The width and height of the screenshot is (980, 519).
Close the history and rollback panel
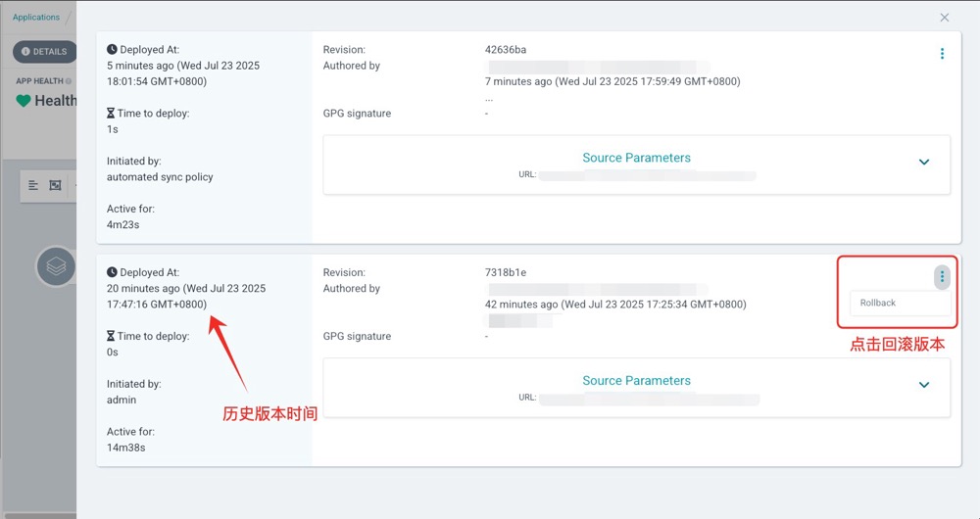tap(945, 18)
